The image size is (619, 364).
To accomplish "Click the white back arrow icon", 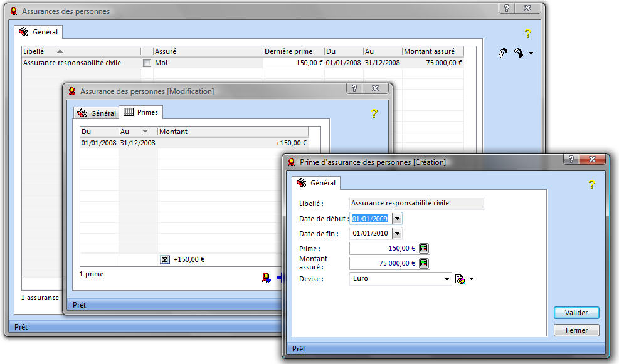I will click(x=503, y=53).
